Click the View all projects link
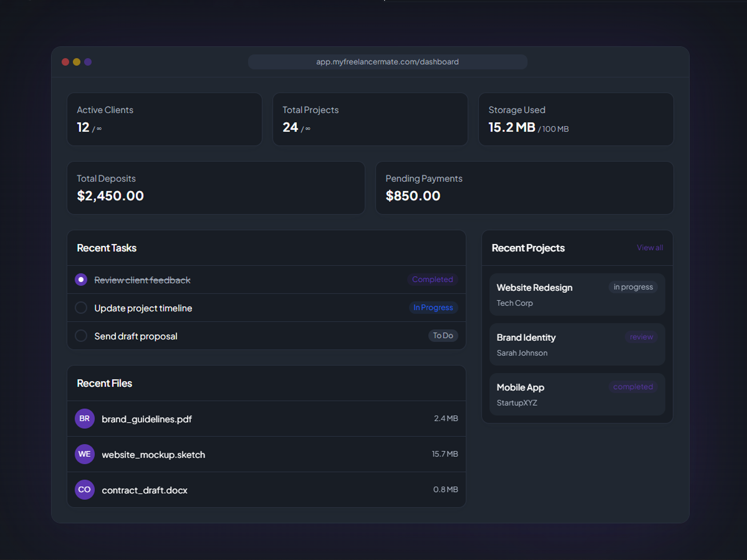The width and height of the screenshot is (747, 560). click(650, 247)
